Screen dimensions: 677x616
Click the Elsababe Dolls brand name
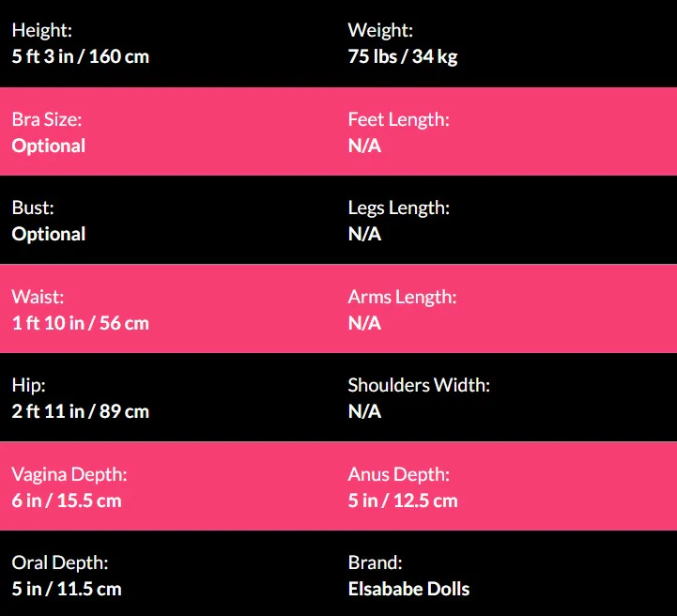(408, 589)
